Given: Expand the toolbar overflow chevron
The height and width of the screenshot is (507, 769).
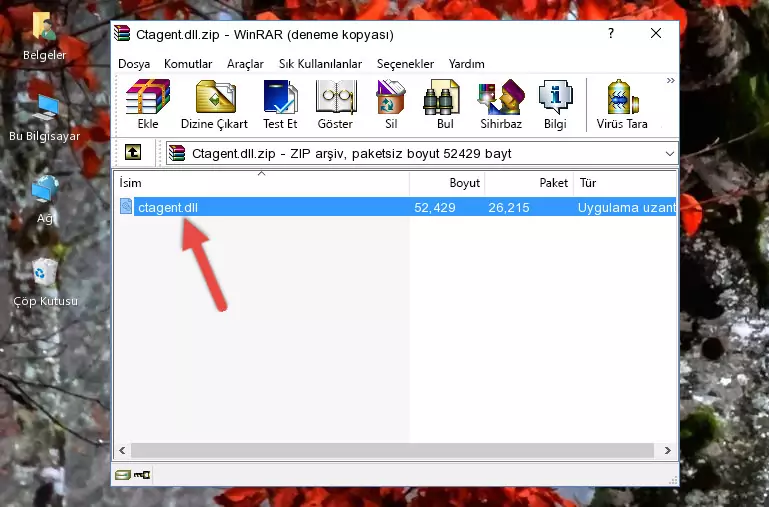Looking at the screenshot, I should point(670,80).
